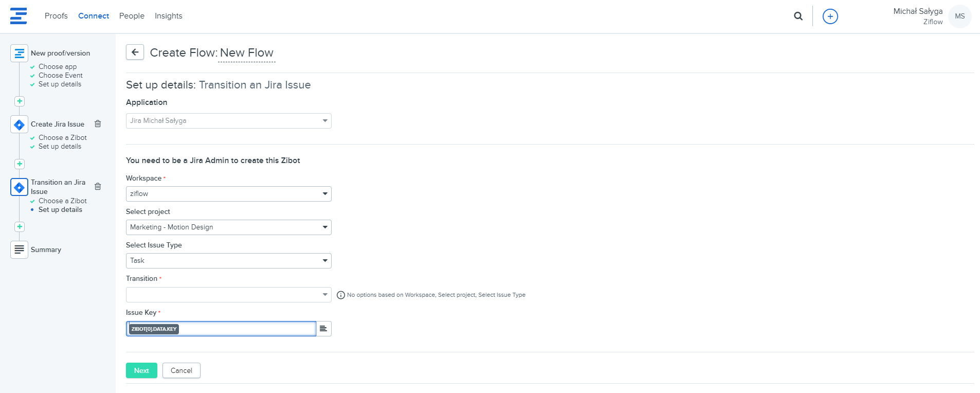980x393 pixels.
Task: Delete the Transition an Jira Issue step
Action: [98, 187]
